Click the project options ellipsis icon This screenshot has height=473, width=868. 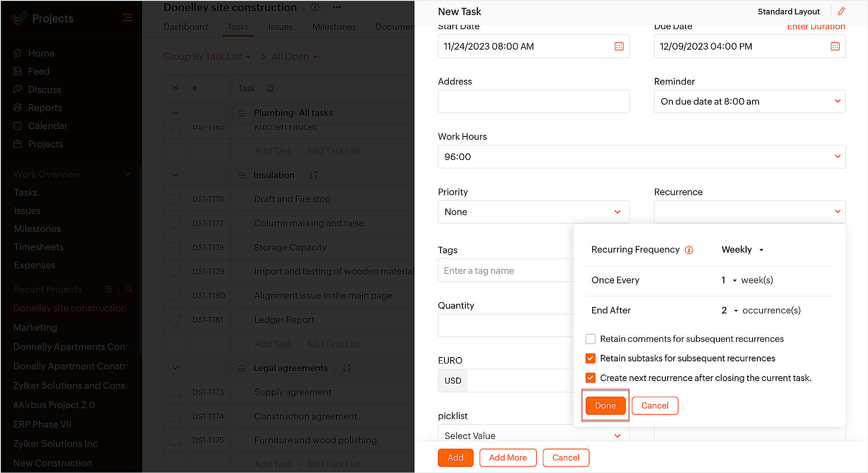click(x=337, y=7)
